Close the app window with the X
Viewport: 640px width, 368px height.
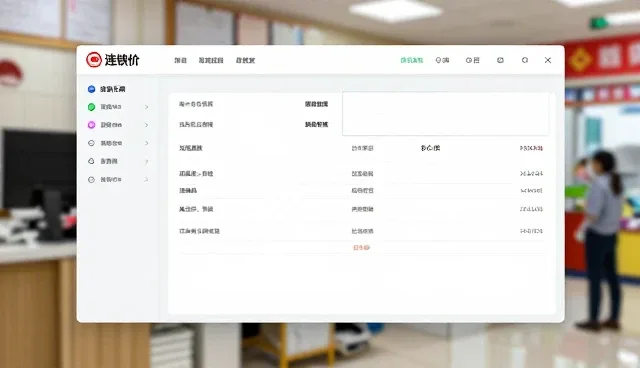(548, 60)
